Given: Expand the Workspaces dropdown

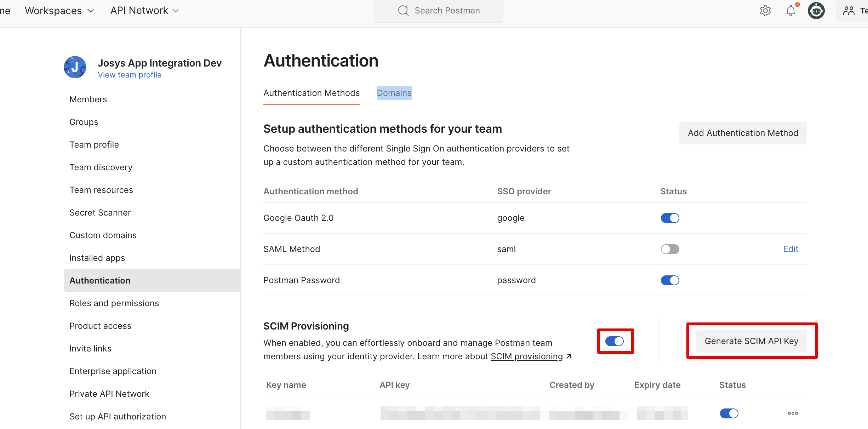Looking at the screenshot, I should tap(59, 11).
